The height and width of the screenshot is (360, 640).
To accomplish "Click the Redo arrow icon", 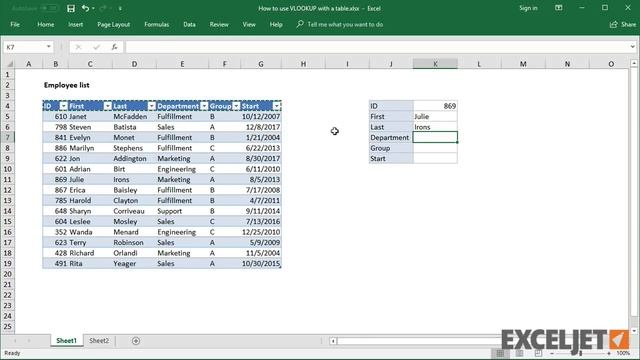I will (103, 8).
